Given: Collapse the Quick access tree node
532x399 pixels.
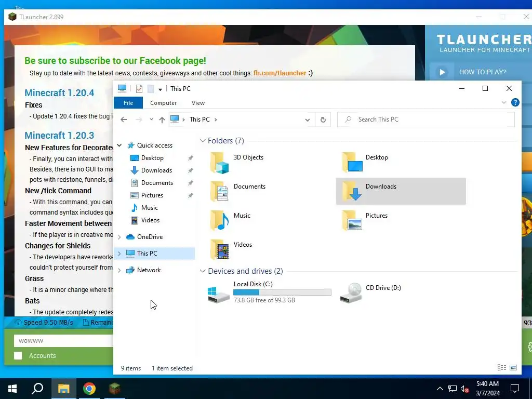Looking at the screenshot, I should point(119,145).
